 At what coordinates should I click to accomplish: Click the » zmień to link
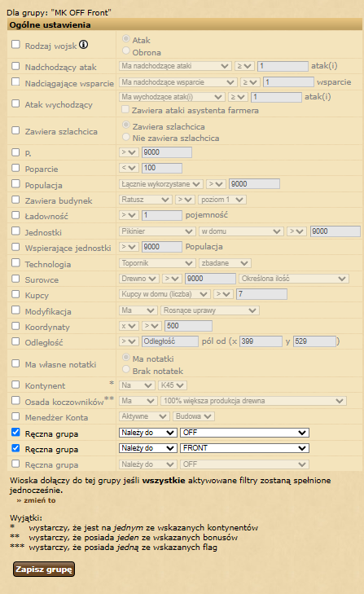(x=37, y=500)
